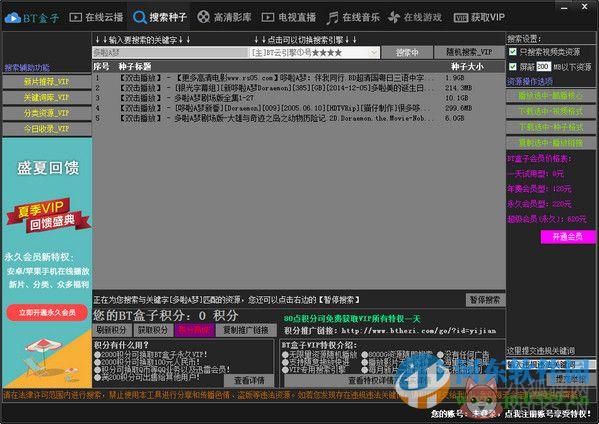
Task: Click 查看详情 in the 积分 panel
Action: click(249, 380)
